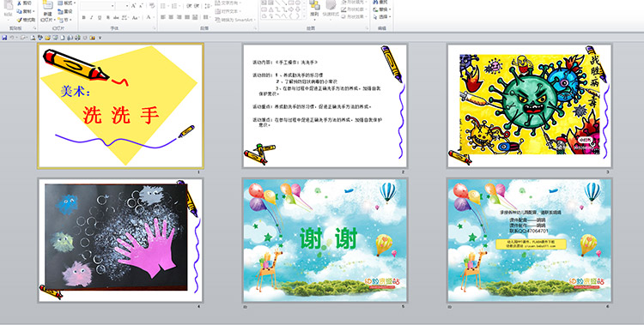The width and height of the screenshot is (644, 325).
Task: Open the font color picker
Action: point(149,18)
